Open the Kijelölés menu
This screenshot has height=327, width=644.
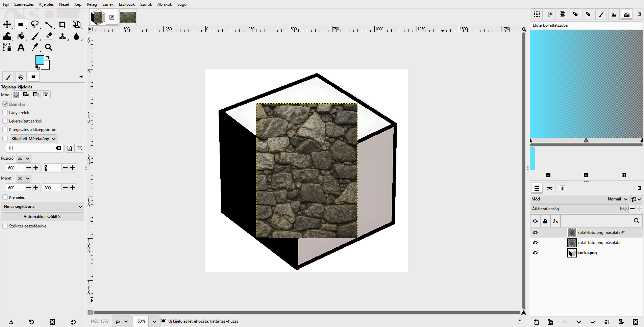pyautogui.click(x=46, y=4)
